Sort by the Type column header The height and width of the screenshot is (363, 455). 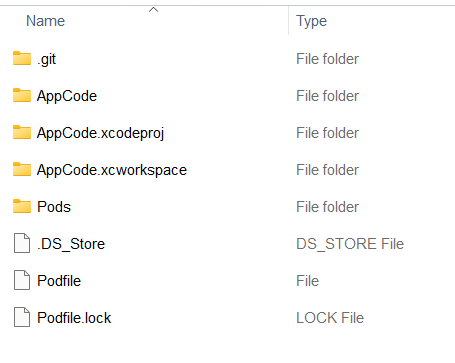[x=312, y=21]
